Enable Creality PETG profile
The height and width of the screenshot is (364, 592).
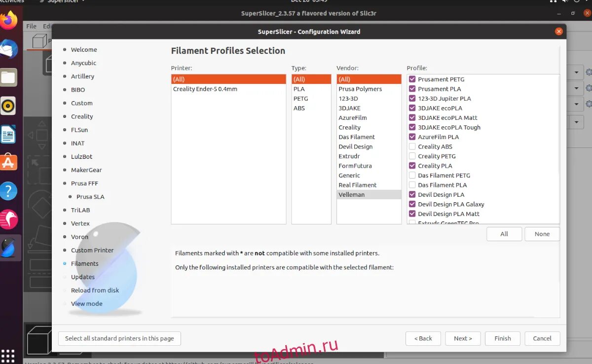pyautogui.click(x=412, y=156)
